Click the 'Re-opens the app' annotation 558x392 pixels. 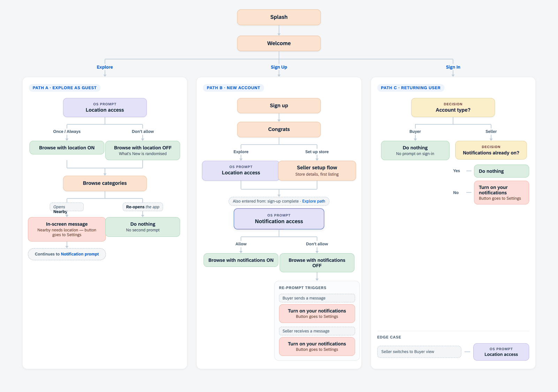click(x=143, y=207)
